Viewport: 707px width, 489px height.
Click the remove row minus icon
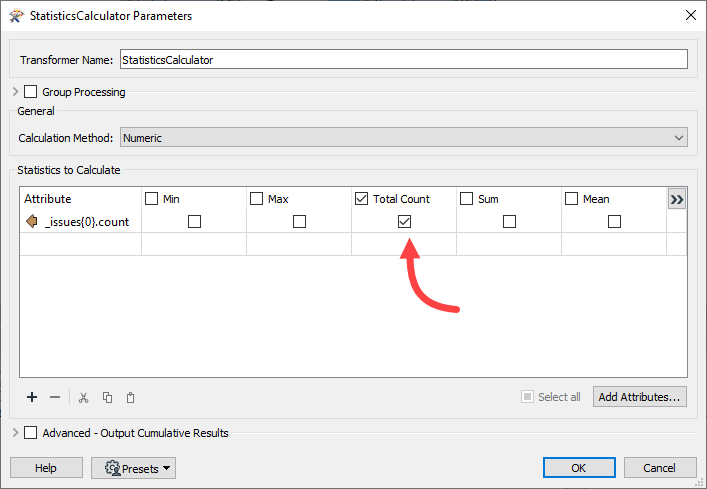[55, 397]
